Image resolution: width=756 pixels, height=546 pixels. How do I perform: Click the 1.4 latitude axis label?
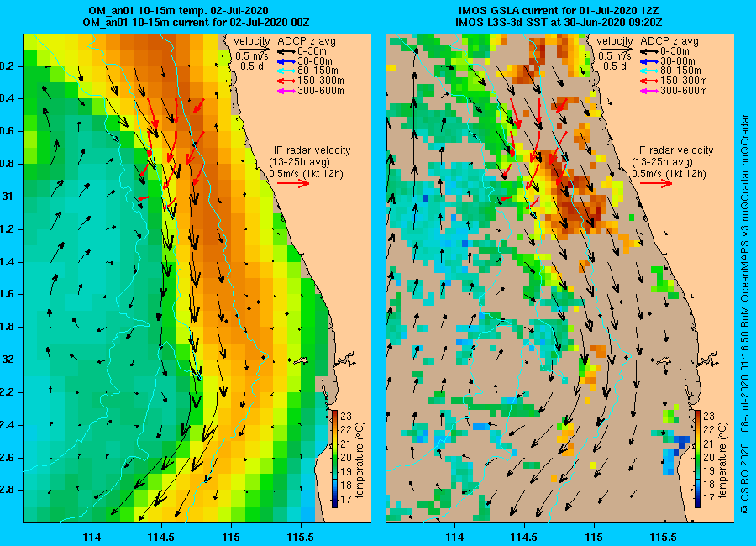click(8, 262)
